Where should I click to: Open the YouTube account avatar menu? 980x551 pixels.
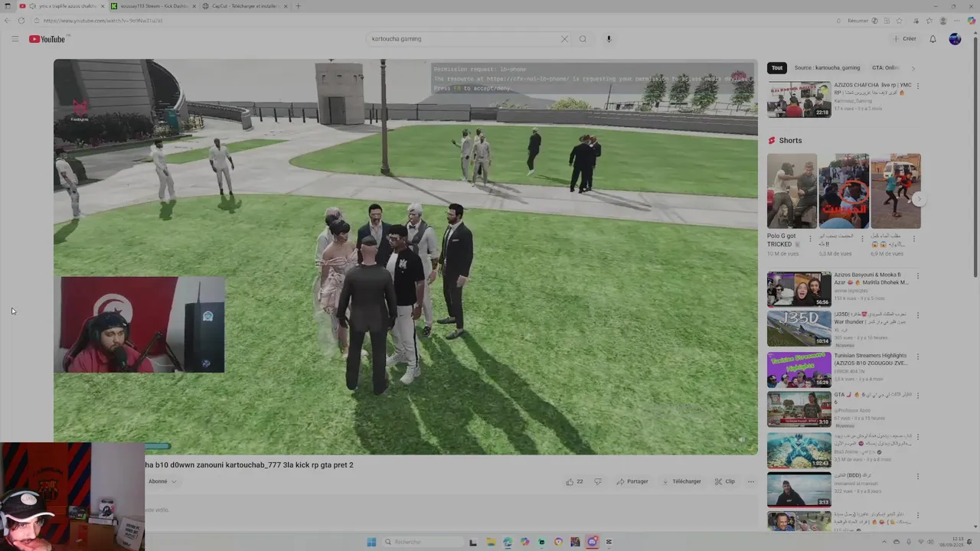pos(955,39)
